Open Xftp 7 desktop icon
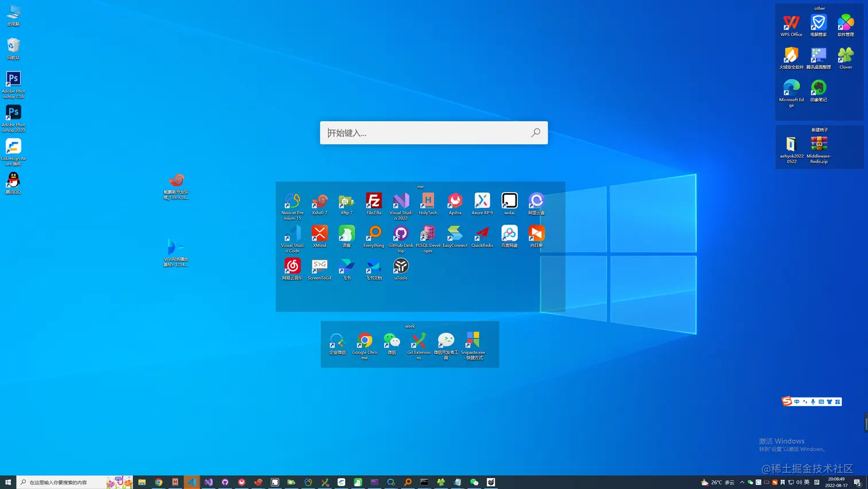This screenshot has width=868, height=489. point(346,203)
